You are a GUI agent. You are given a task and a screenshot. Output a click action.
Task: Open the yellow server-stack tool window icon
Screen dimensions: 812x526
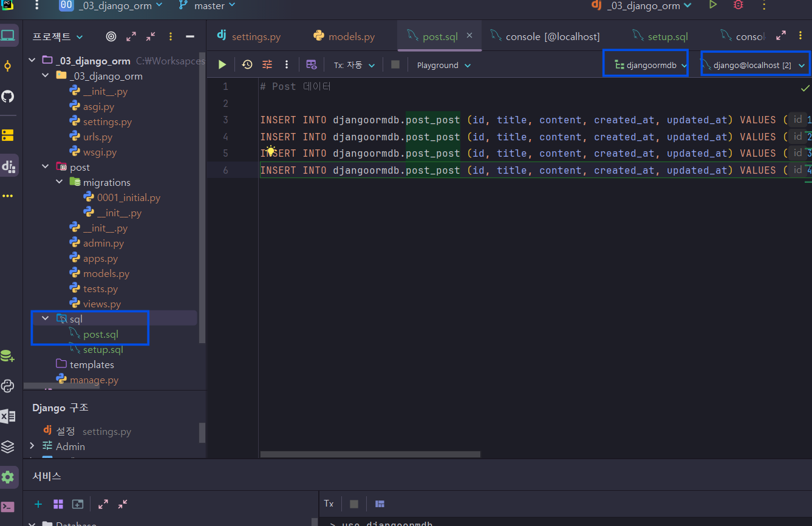point(8,134)
